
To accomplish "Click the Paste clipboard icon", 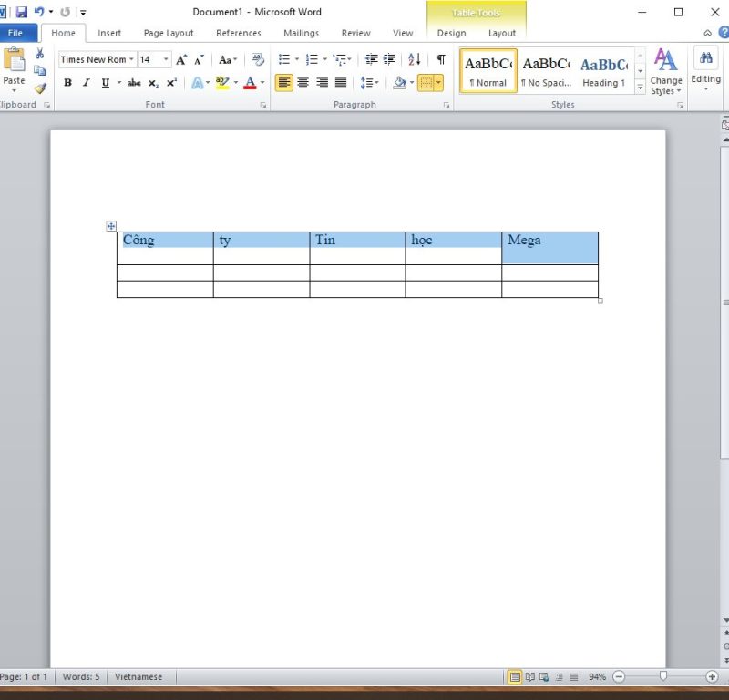I will [x=14, y=60].
